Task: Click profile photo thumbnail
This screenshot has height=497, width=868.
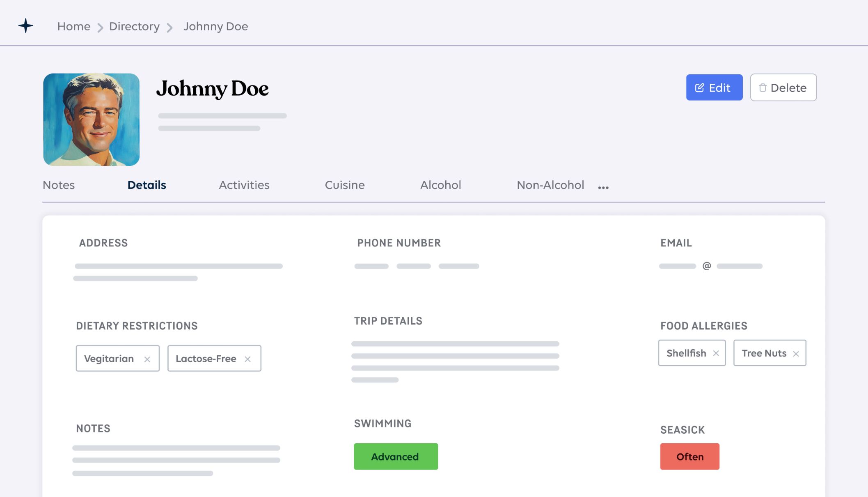Action: tap(91, 120)
